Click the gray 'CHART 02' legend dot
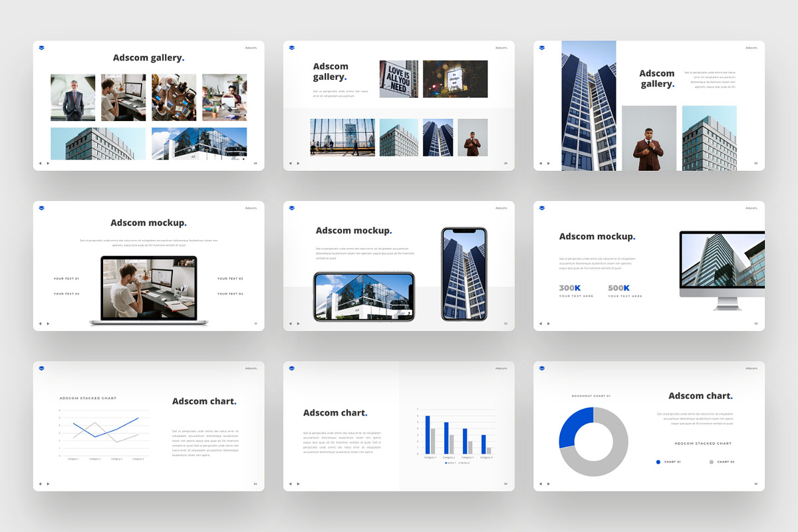 point(712,462)
